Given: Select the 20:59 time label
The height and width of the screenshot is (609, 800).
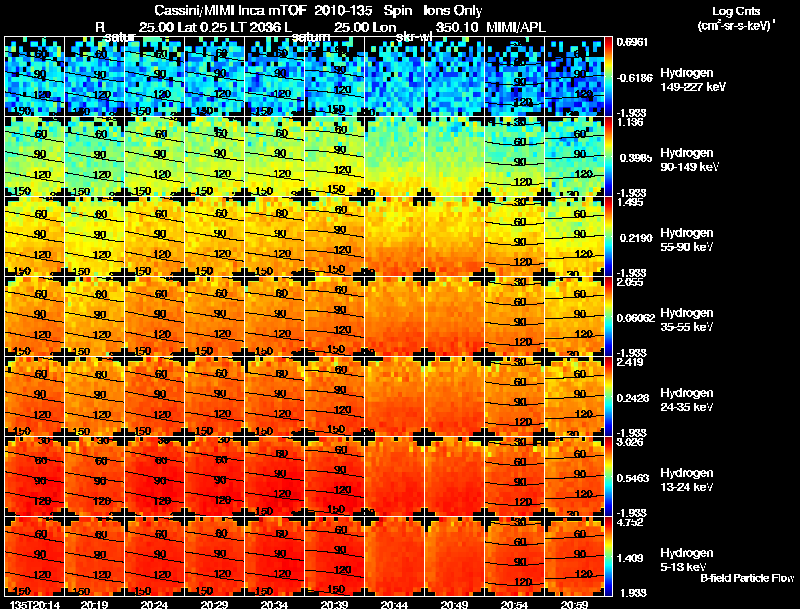Looking at the screenshot, I should click(574, 603).
